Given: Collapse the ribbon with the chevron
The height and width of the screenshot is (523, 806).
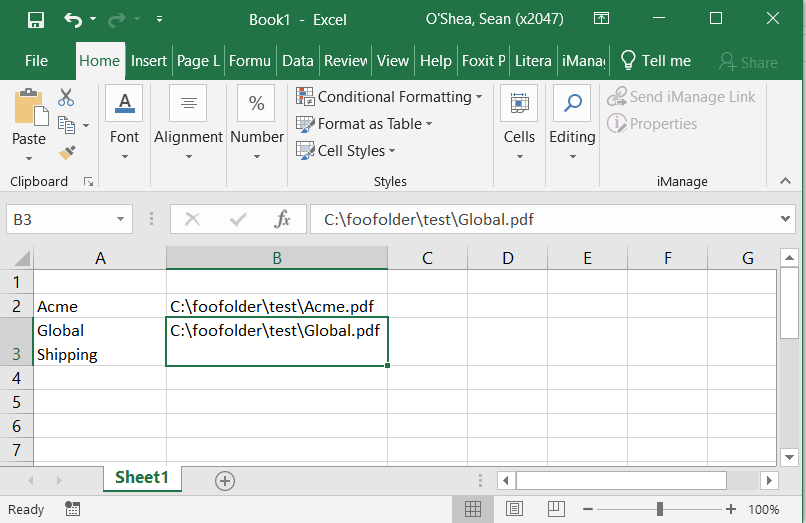Looking at the screenshot, I should pos(785,181).
